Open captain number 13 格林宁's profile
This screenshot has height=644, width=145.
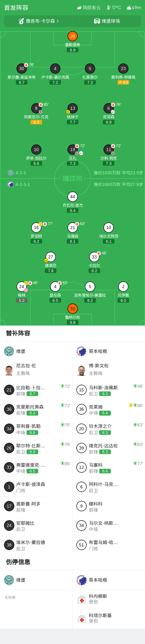tap(73, 108)
